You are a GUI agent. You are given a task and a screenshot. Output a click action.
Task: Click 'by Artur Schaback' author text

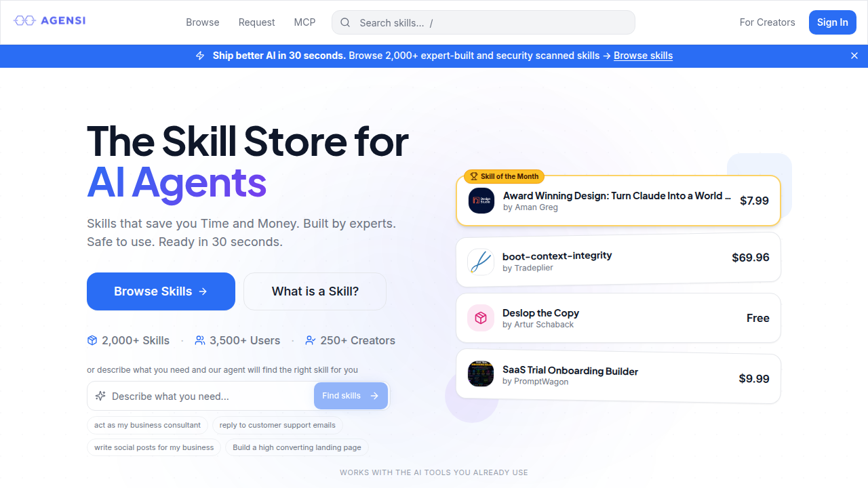click(x=538, y=325)
